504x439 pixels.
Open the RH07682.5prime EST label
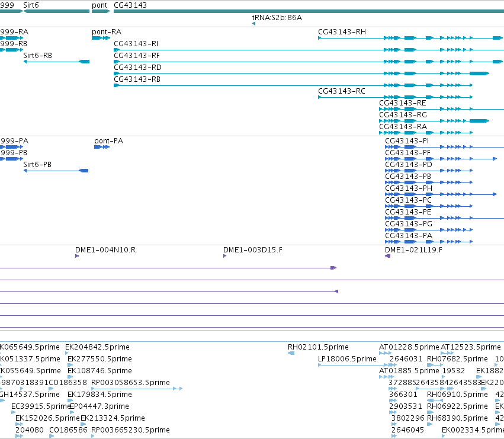coord(457,359)
